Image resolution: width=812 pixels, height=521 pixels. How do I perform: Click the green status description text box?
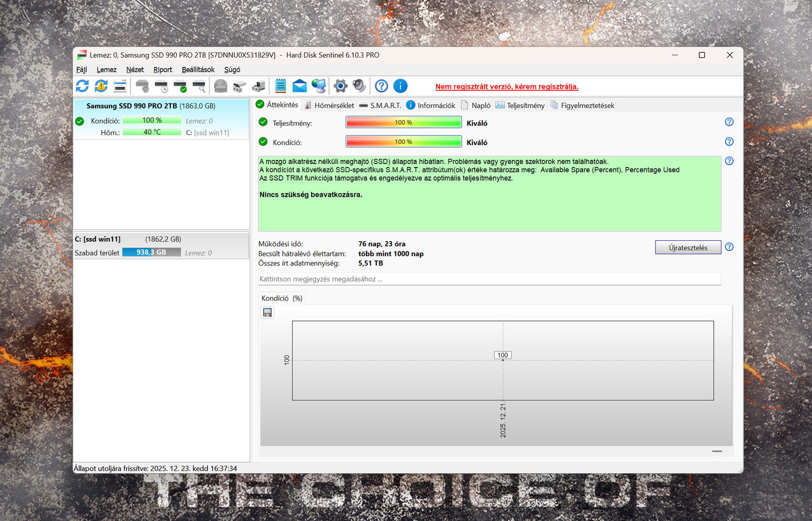490,194
